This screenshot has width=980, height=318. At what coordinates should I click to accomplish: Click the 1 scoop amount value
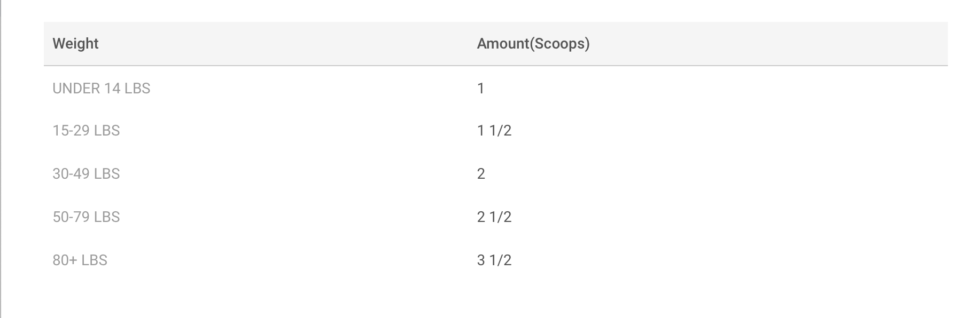coord(481,89)
